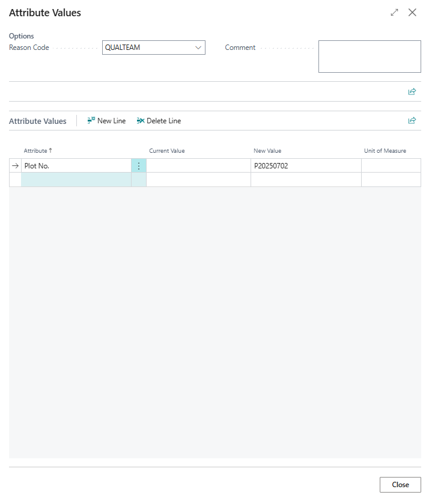Click the Attribute Values section heading
Screen dimensions: 432x504
tap(38, 121)
